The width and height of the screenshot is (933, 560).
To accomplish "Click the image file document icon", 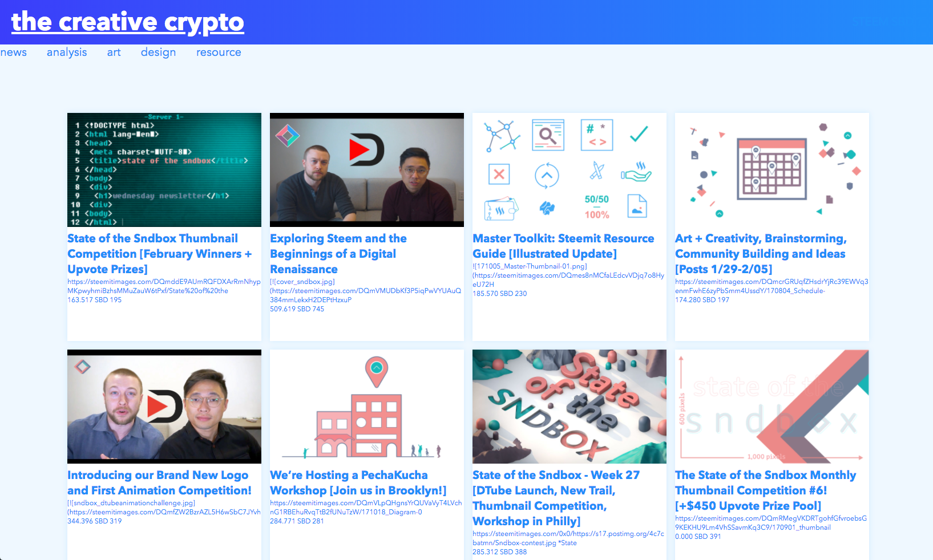I will click(x=637, y=206).
